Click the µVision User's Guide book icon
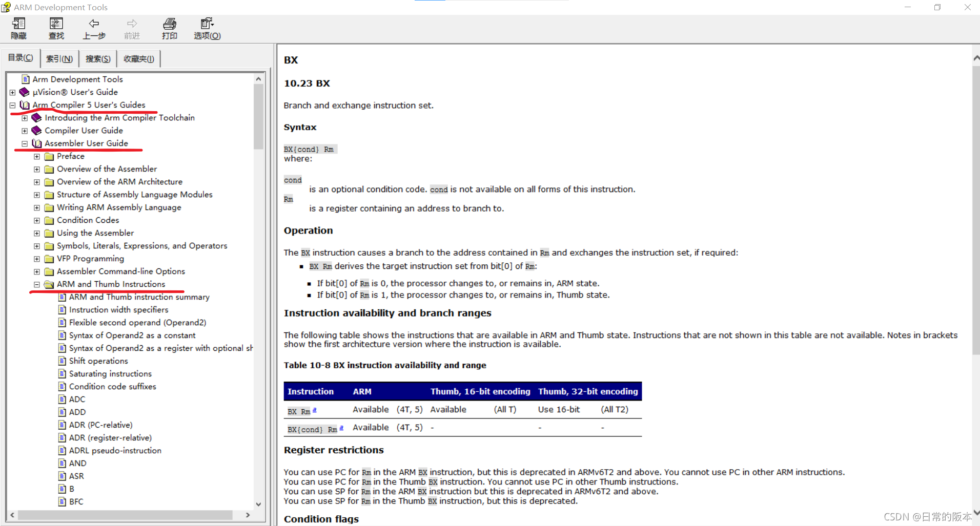Screen dimensions: 980x526 [25, 92]
